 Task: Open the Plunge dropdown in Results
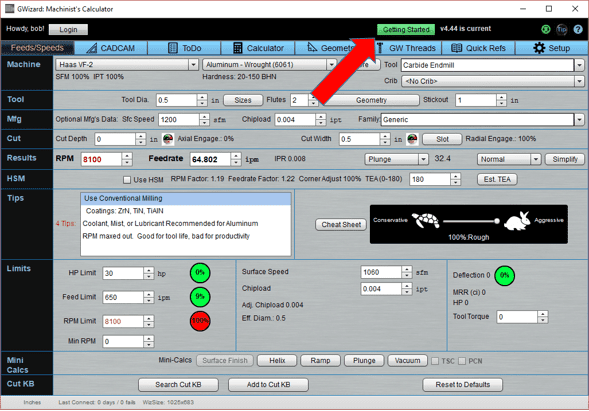point(423,159)
